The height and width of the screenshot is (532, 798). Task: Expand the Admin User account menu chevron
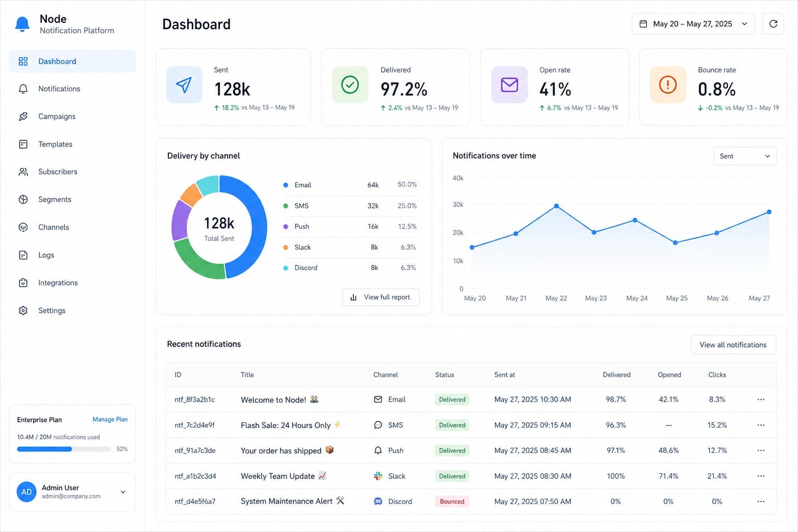123,492
